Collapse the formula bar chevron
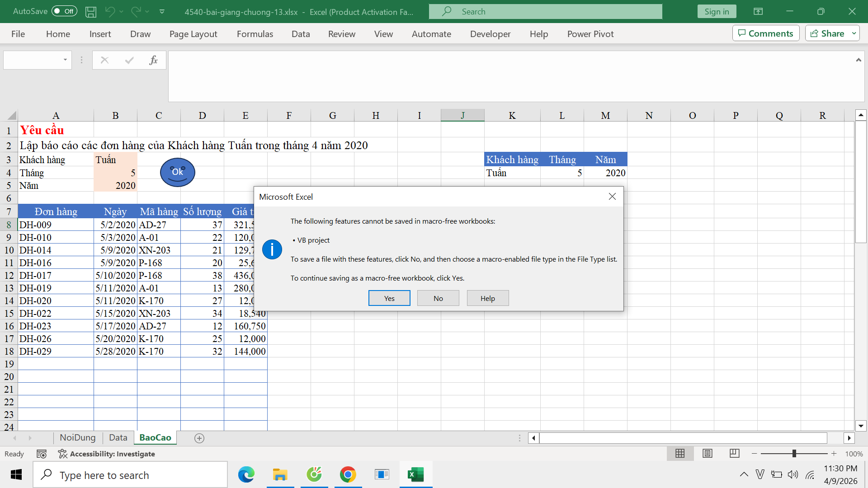This screenshot has height=488, width=868. tap(858, 60)
